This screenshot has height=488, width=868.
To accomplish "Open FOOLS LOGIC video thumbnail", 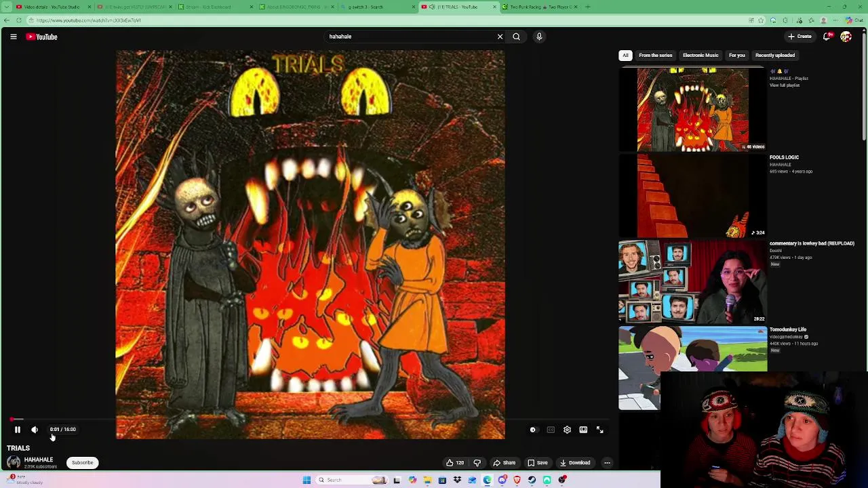I will (x=692, y=195).
